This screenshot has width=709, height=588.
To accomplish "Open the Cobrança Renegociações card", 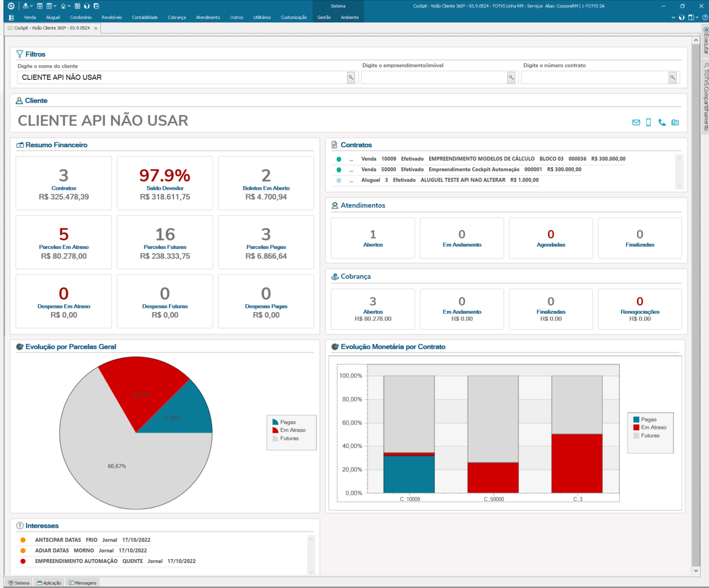I will [640, 309].
